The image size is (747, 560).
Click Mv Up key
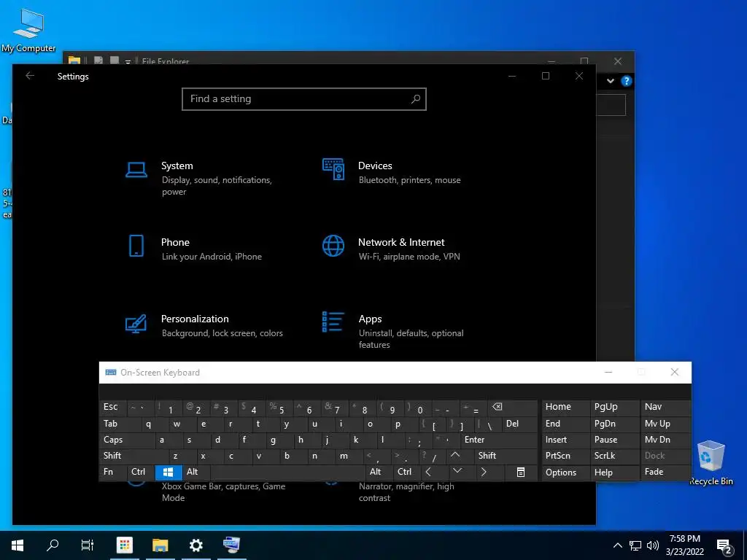(x=665, y=424)
